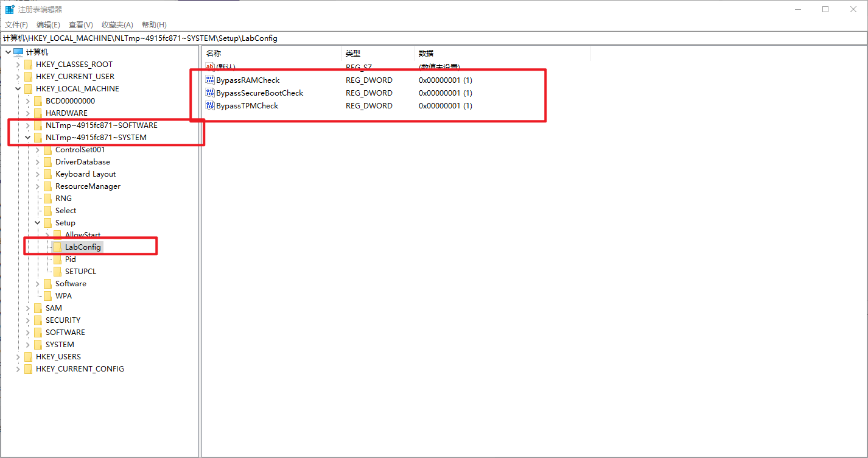Click the Computer root node icon
The width and height of the screenshot is (868, 458).
point(18,52)
